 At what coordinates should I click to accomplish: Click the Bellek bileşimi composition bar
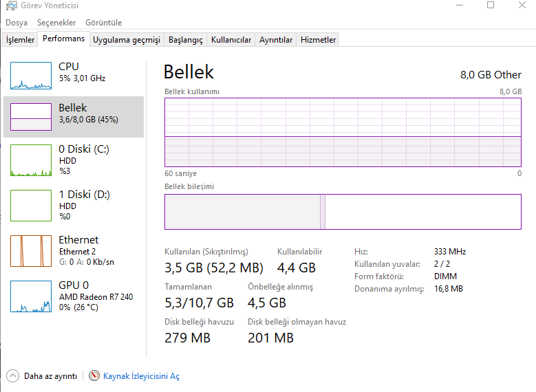tap(343, 212)
